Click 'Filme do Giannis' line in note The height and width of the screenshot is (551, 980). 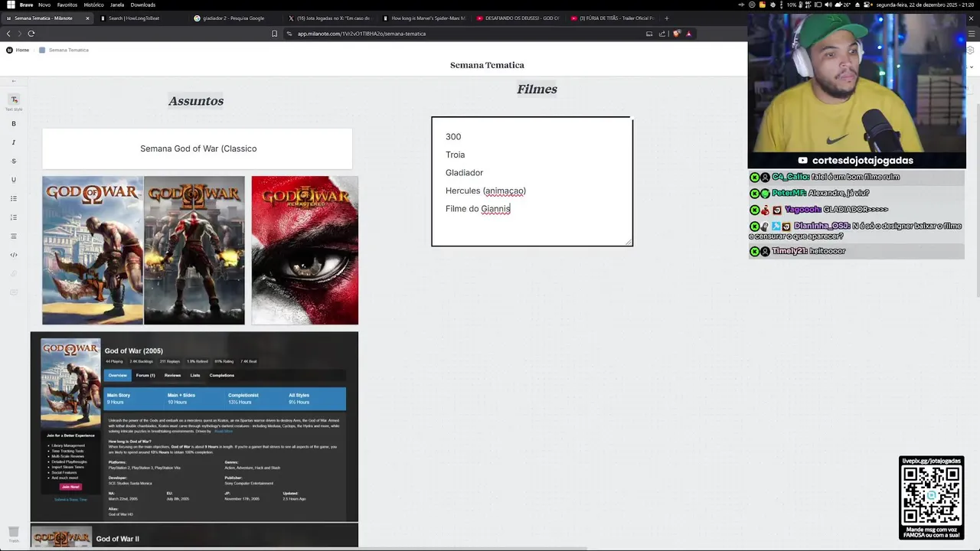[x=478, y=209]
